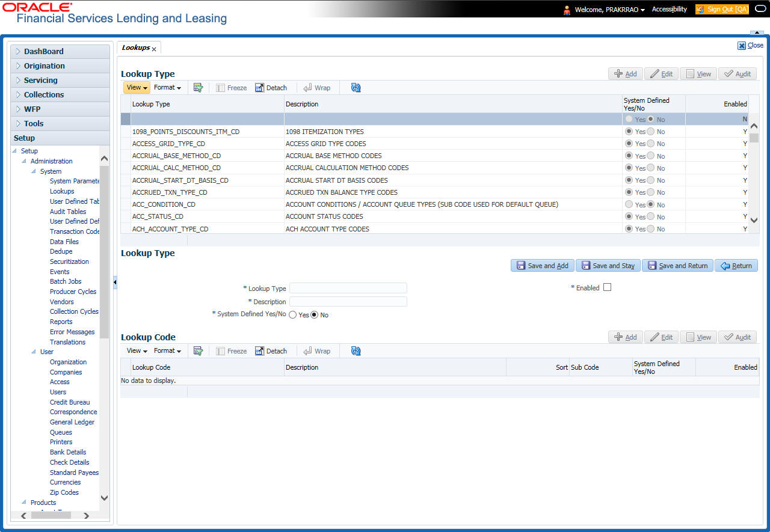
Task: Expand the Tools panel
Action: tap(60, 124)
